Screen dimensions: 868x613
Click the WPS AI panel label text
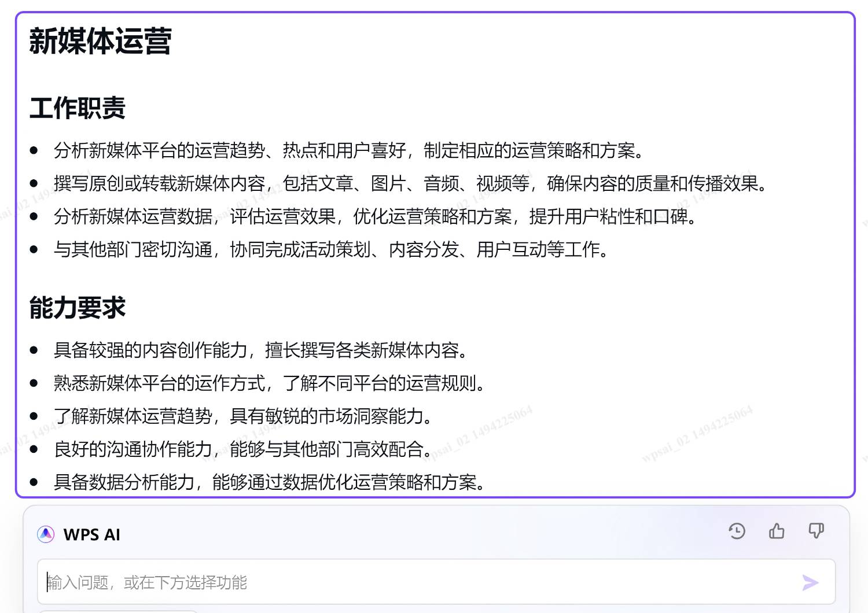click(x=92, y=535)
